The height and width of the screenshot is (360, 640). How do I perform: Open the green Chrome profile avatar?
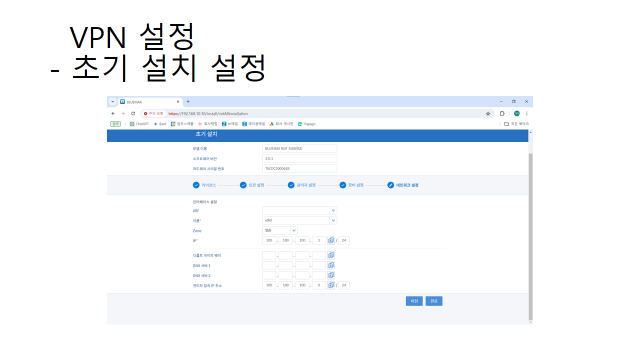pos(517,113)
